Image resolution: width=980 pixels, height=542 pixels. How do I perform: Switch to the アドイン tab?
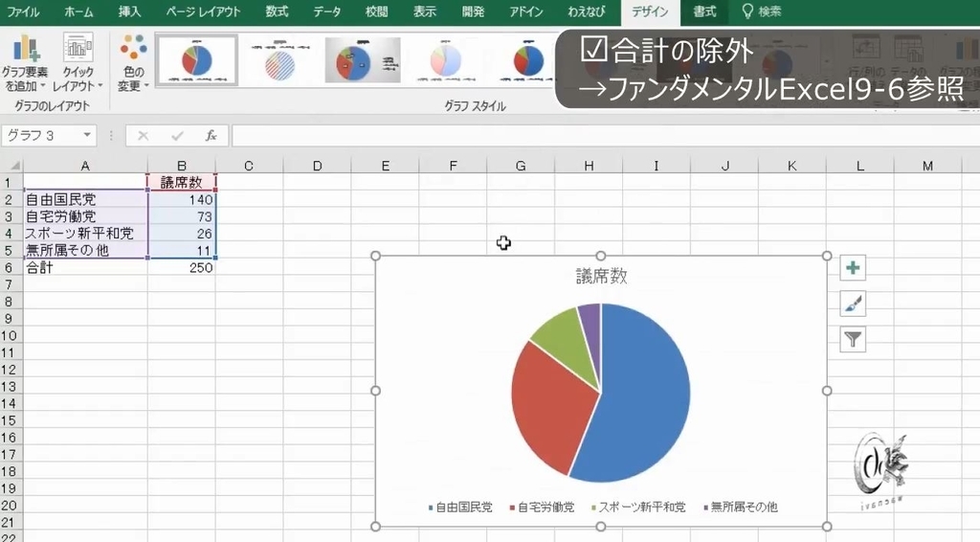[x=525, y=11]
